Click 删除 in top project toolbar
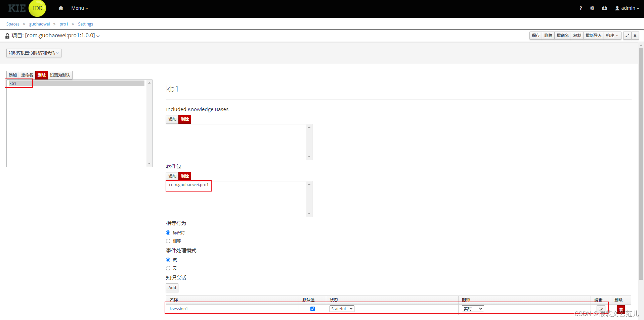Viewport: 644px width, 320px height. [548, 36]
